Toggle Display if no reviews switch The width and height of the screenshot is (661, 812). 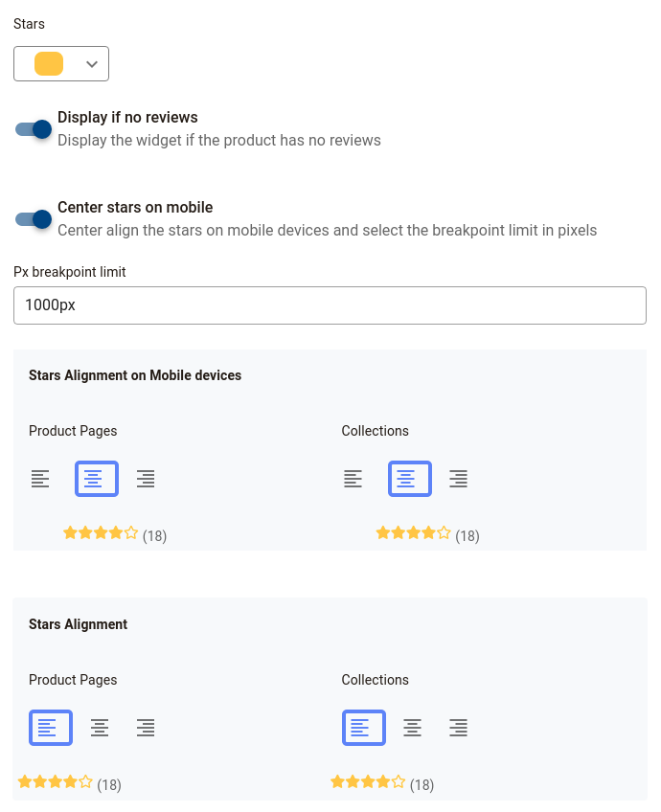pos(34,129)
